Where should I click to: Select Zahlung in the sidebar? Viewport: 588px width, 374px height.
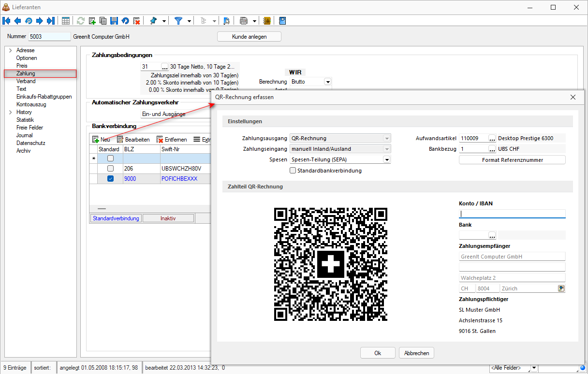click(25, 73)
